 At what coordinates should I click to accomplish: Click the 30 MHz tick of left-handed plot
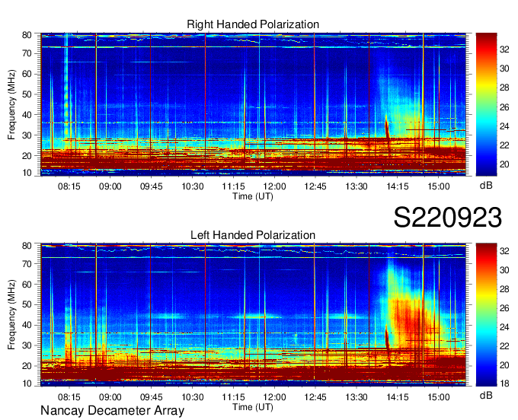pos(27,345)
